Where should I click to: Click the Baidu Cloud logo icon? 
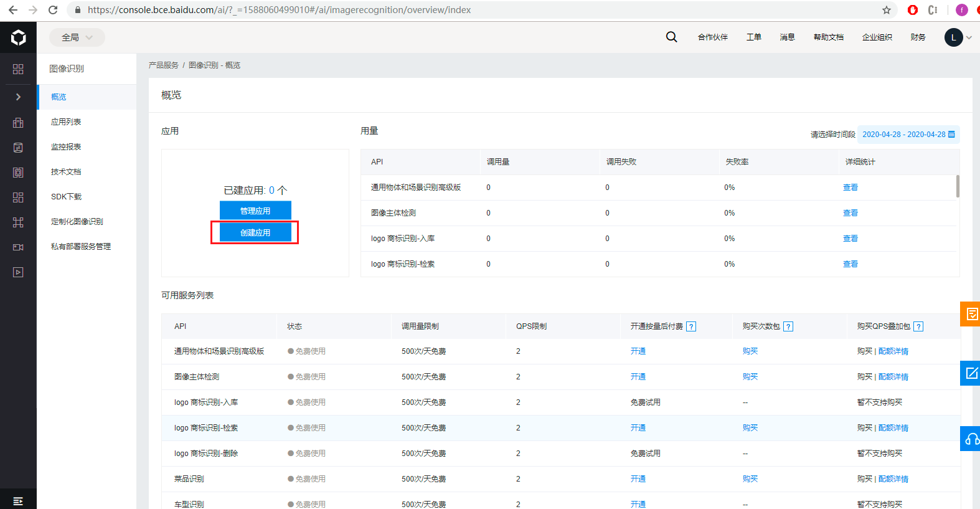point(18,37)
